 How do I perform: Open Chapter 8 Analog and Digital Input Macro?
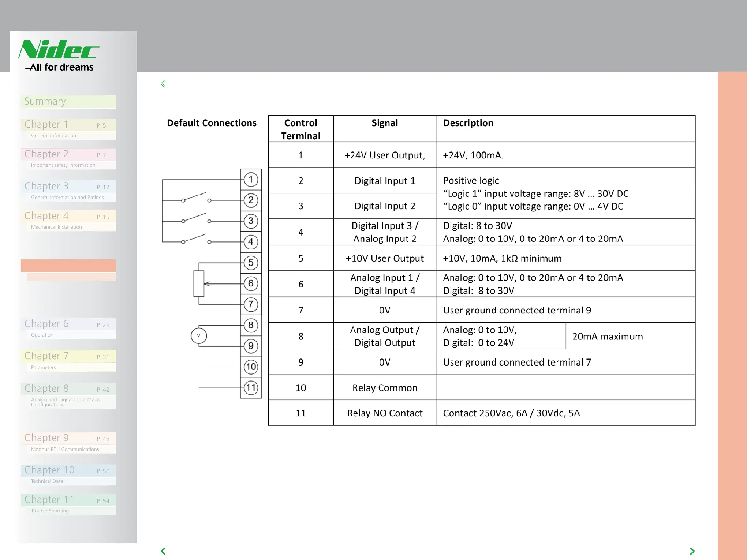click(x=68, y=396)
